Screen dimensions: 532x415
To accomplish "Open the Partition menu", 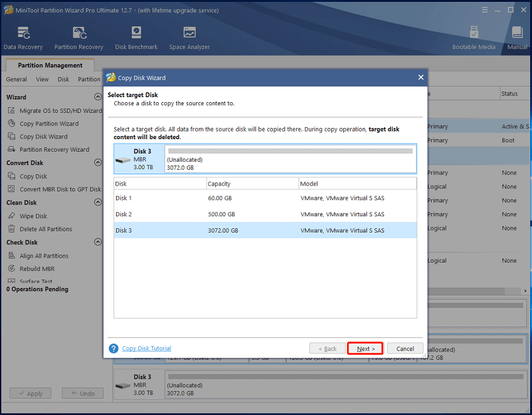I will [x=89, y=79].
